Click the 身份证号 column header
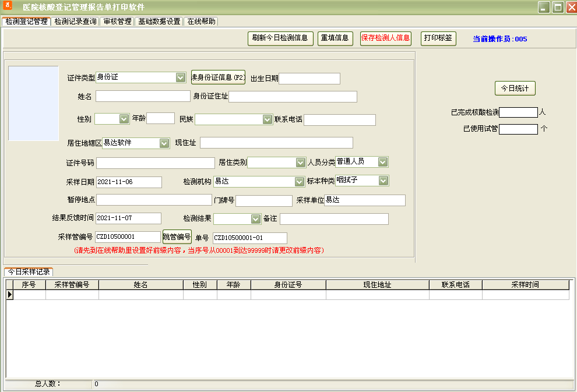 (288, 285)
